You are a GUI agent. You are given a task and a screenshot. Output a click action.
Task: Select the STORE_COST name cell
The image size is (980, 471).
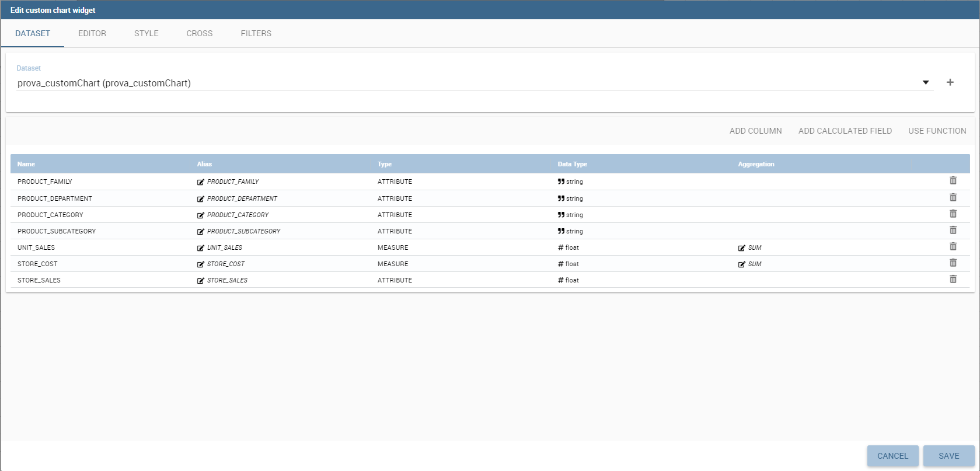pyautogui.click(x=37, y=264)
